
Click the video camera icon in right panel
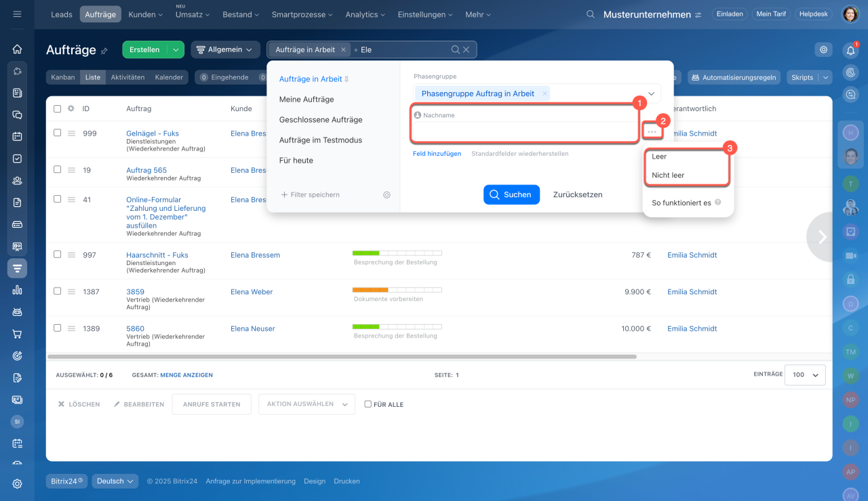850,256
